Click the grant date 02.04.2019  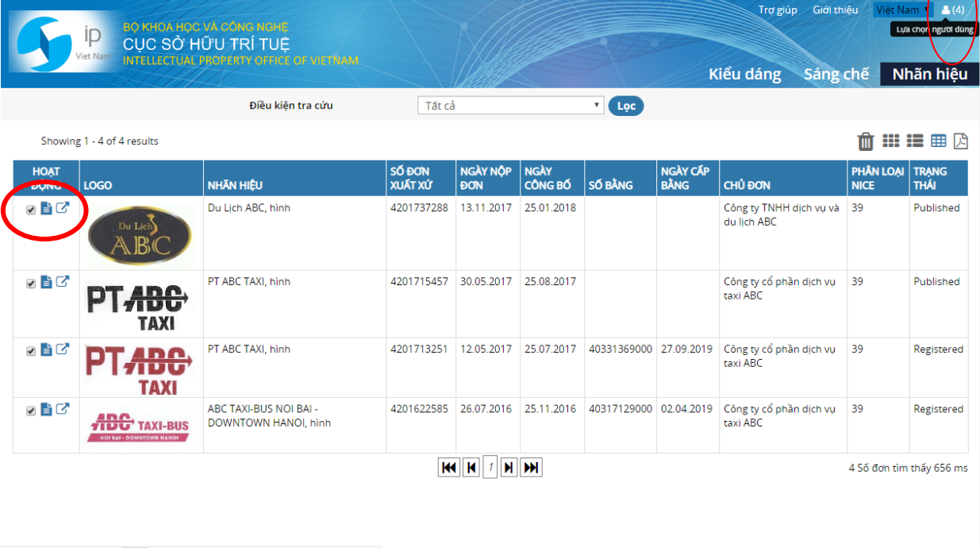pos(686,410)
